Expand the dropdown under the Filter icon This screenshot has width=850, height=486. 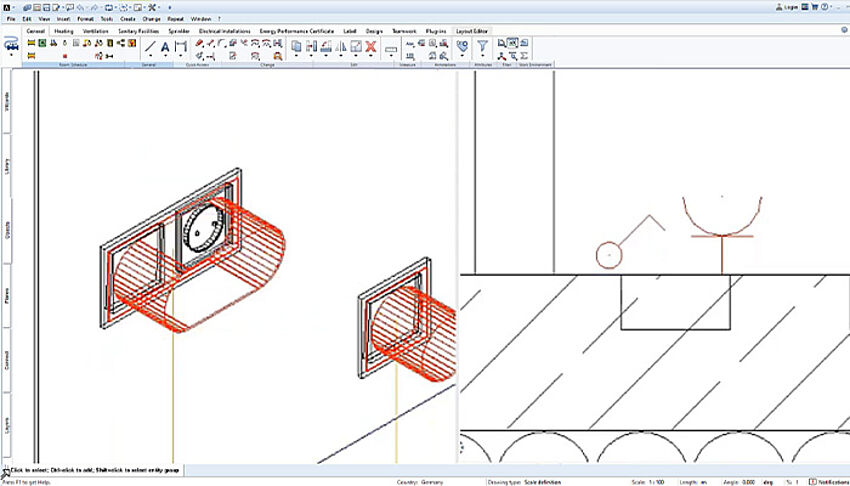[x=482, y=57]
